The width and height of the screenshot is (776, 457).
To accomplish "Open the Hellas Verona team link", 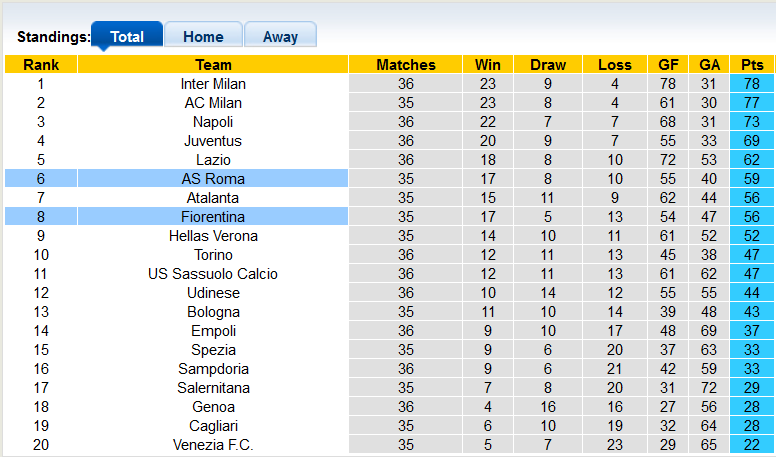I will tap(213, 236).
